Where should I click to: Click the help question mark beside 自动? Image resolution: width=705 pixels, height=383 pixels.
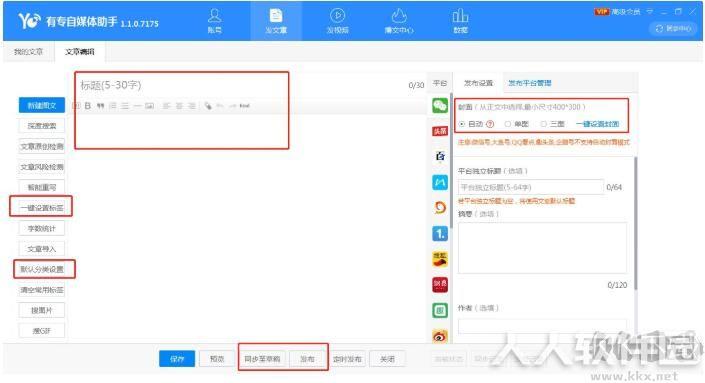(490, 124)
